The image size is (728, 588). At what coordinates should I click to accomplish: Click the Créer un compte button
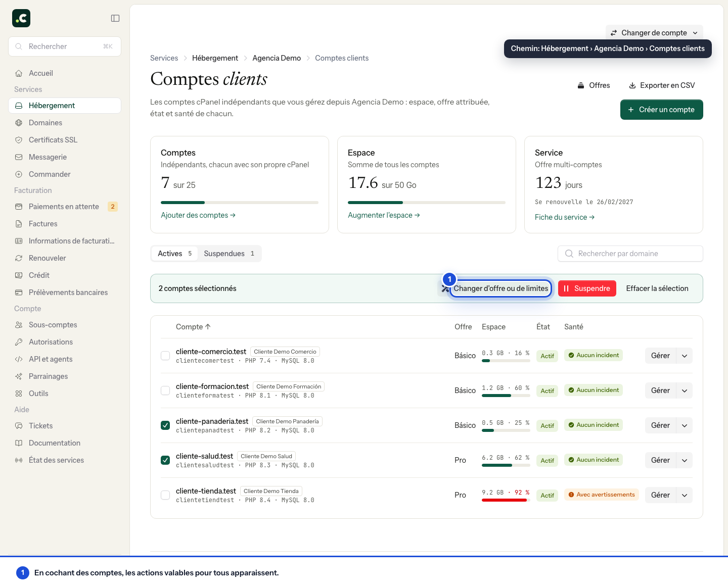coord(662,110)
